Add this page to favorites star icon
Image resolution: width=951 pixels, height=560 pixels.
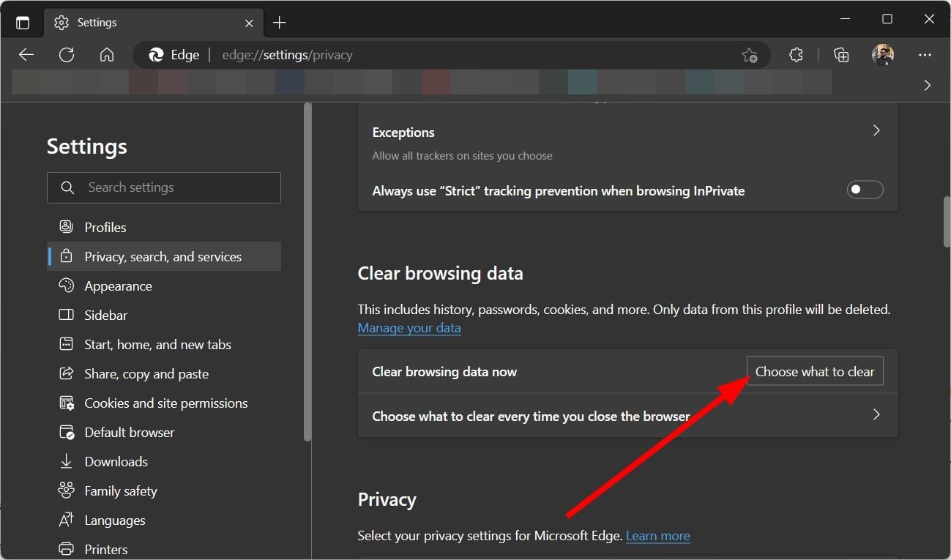pos(749,55)
